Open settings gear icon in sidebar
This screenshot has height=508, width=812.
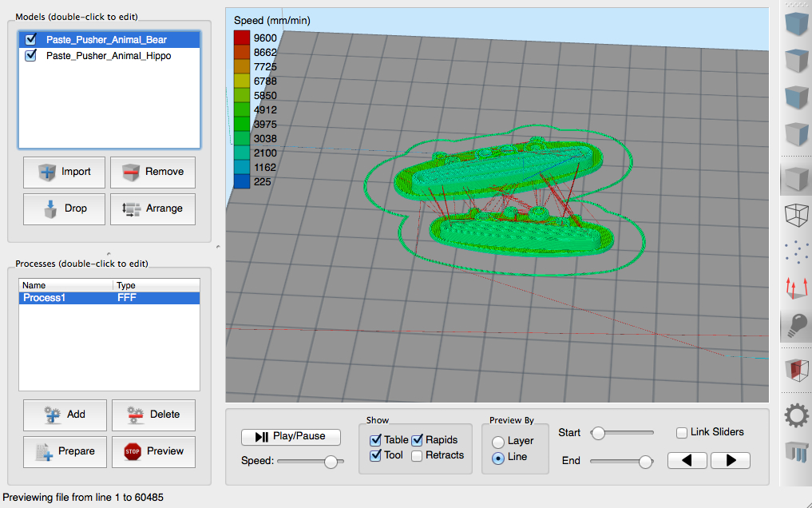[x=796, y=415]
